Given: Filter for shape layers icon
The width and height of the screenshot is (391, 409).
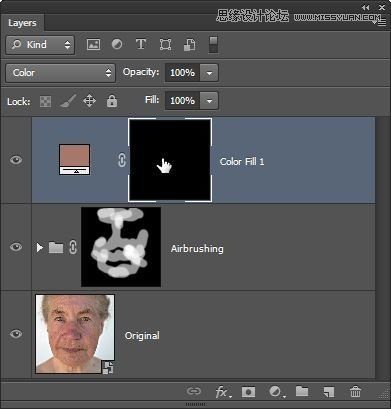Looking at the screenshot, I should click(x=165, y=44).
